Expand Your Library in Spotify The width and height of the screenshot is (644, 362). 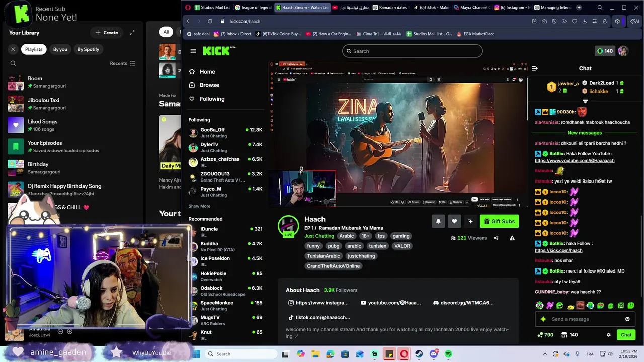[132, 33]
